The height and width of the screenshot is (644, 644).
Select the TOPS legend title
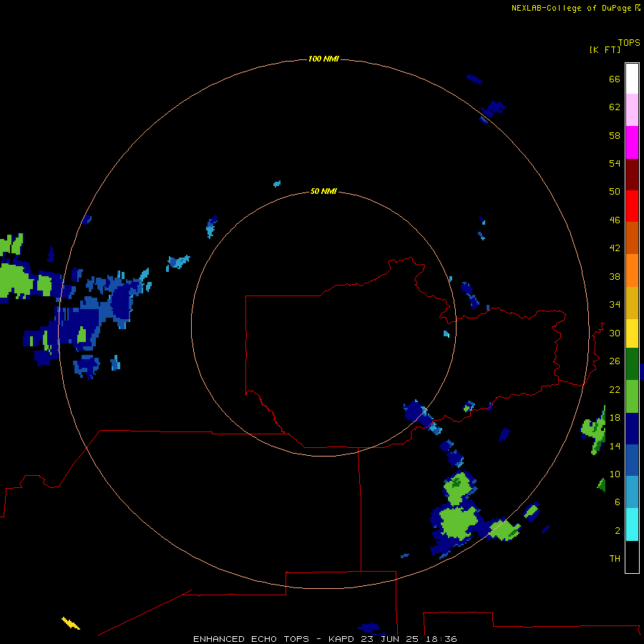629,42
